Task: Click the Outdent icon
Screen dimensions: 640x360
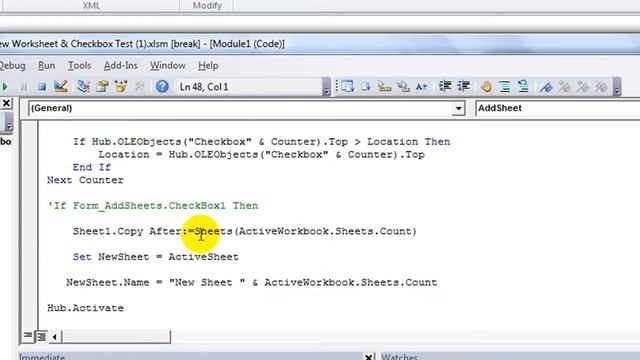Action: [464, 87]
